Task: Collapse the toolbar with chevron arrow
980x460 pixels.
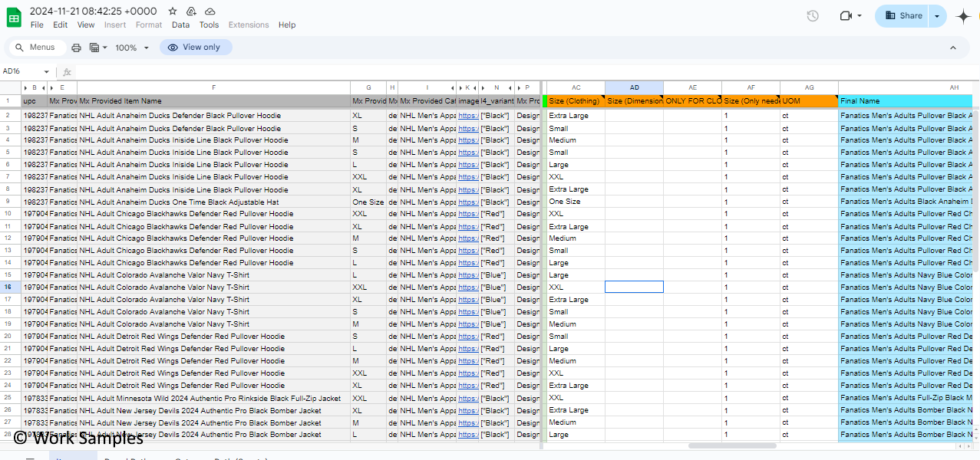Action: coord(953,48)
